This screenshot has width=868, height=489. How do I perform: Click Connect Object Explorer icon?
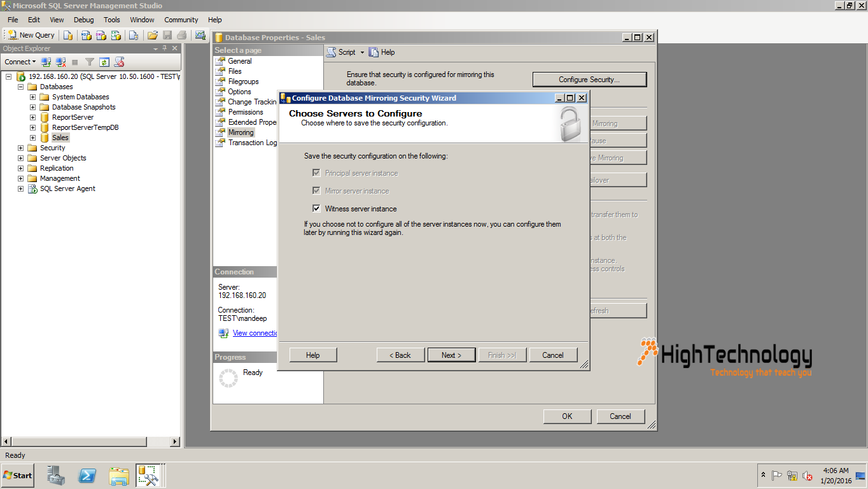tap(46, 62)
